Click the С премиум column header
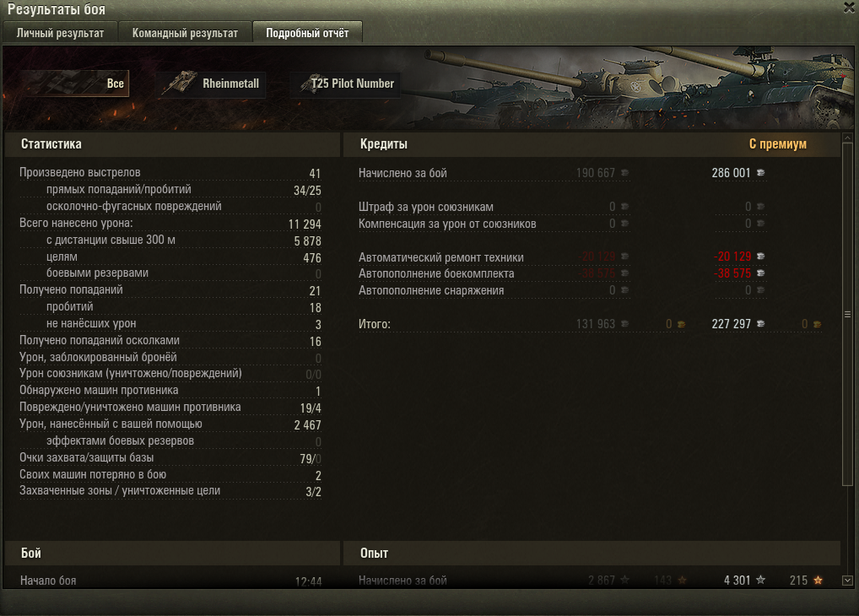 tap(777, 144)
